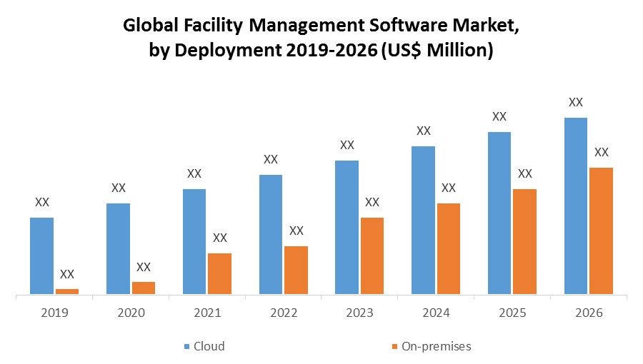Click the 2023 On-premises bar
Image resolution: width=643 pixels, height=364 pixels.
pyautogui.click(x=372, y=256)
